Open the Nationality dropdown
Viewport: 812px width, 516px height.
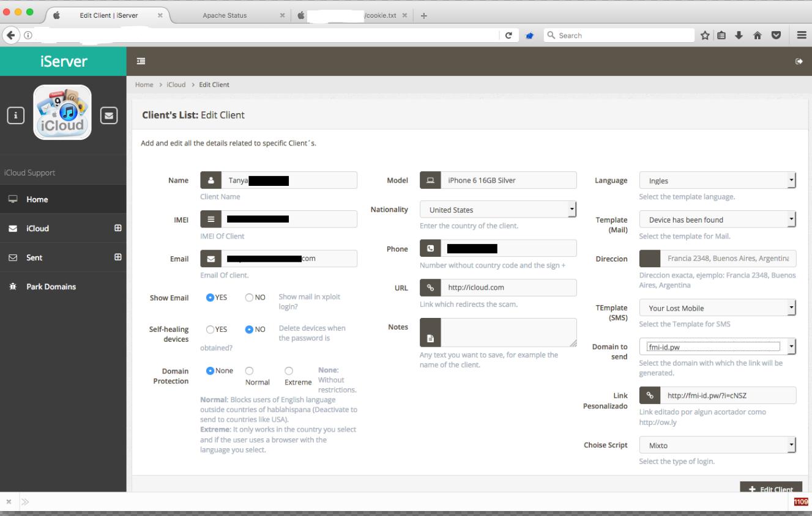click(498, 210)
